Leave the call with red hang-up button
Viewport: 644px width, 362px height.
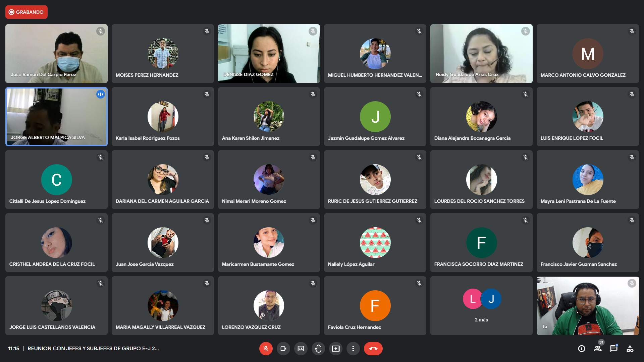click(373, 349)
